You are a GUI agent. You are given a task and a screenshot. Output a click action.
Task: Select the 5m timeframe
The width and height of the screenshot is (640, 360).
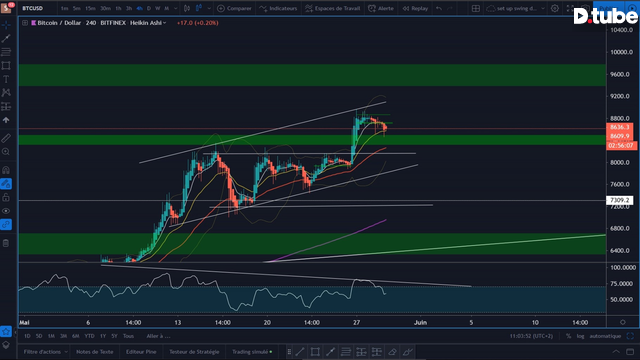point(76,8)
